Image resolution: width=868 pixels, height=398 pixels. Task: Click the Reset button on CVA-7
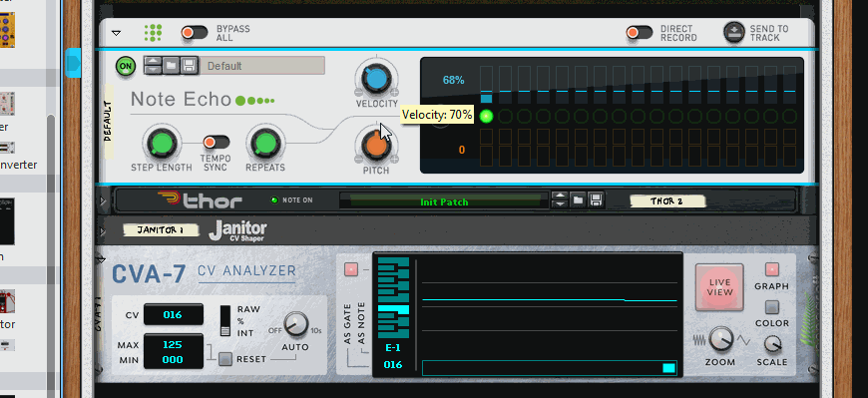point(225,359)
